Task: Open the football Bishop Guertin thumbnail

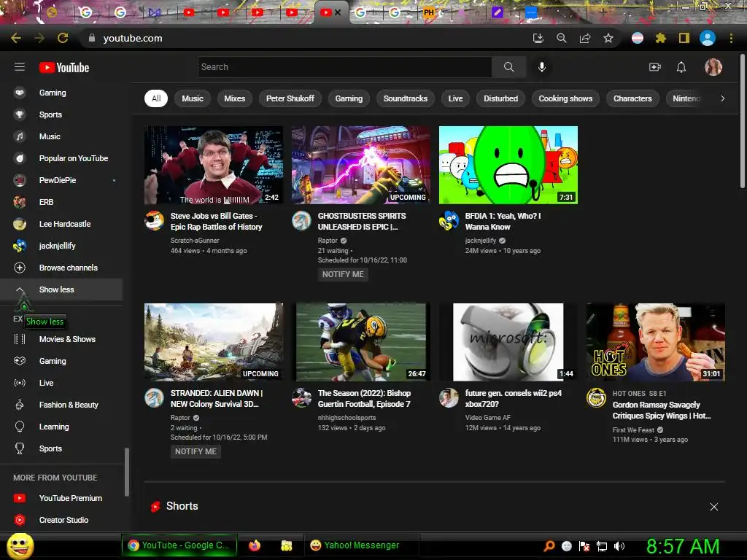Action: [x=360, y=342]
